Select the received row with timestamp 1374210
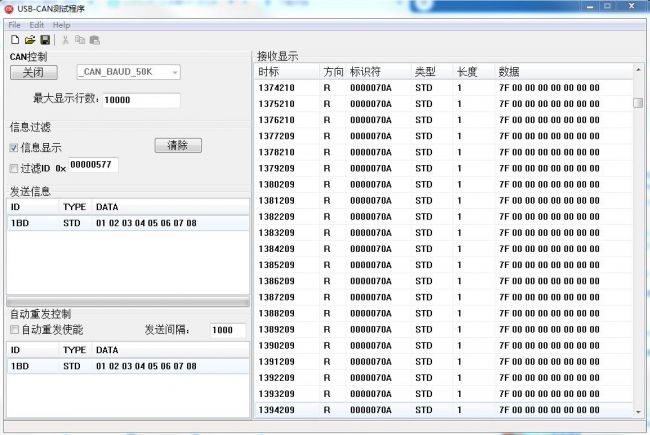650x435 pixels. pos(444,88)
